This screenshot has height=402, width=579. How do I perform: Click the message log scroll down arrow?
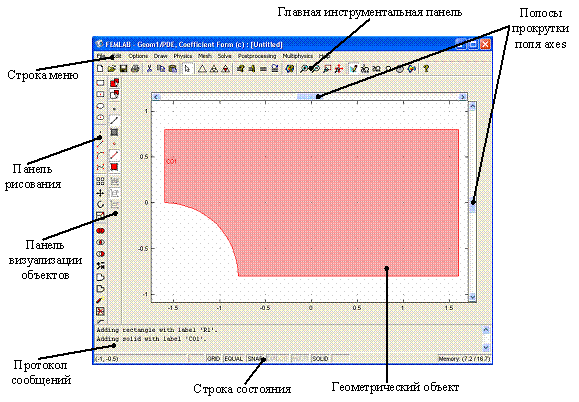tap(486, 347)
